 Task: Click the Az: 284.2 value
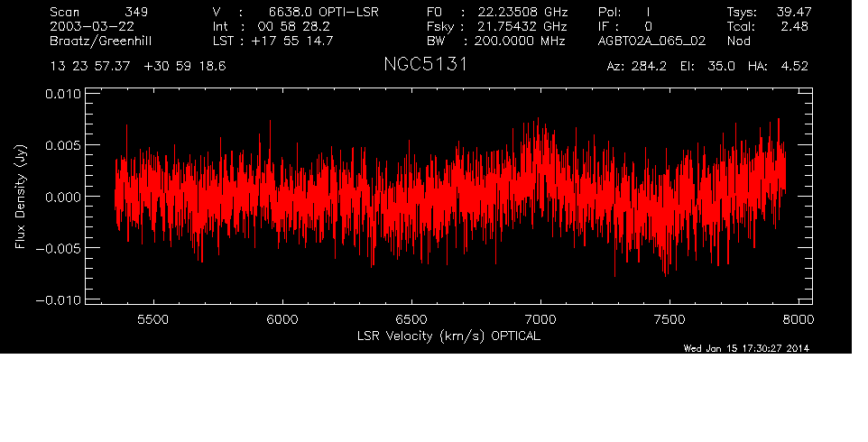click(x=637, y=67)
